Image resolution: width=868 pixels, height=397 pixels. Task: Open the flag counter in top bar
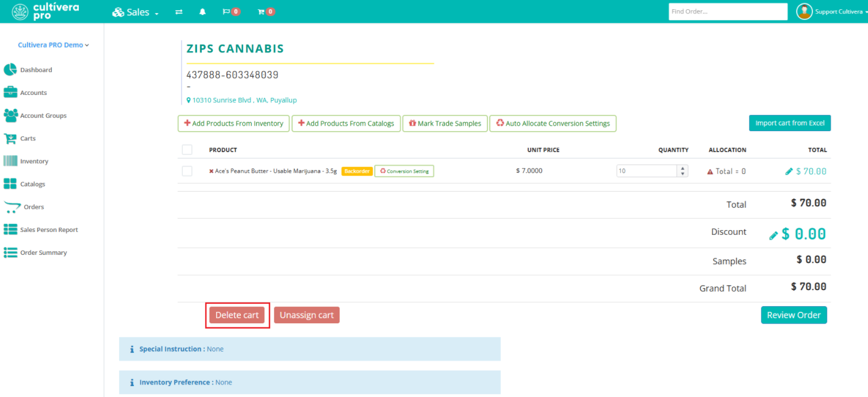tap(231, 12)
